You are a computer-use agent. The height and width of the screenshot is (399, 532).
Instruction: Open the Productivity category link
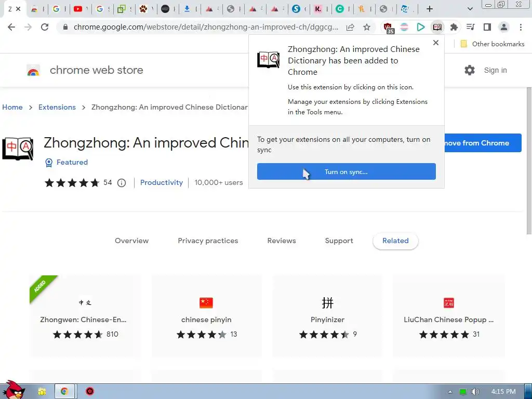[162, 182]
